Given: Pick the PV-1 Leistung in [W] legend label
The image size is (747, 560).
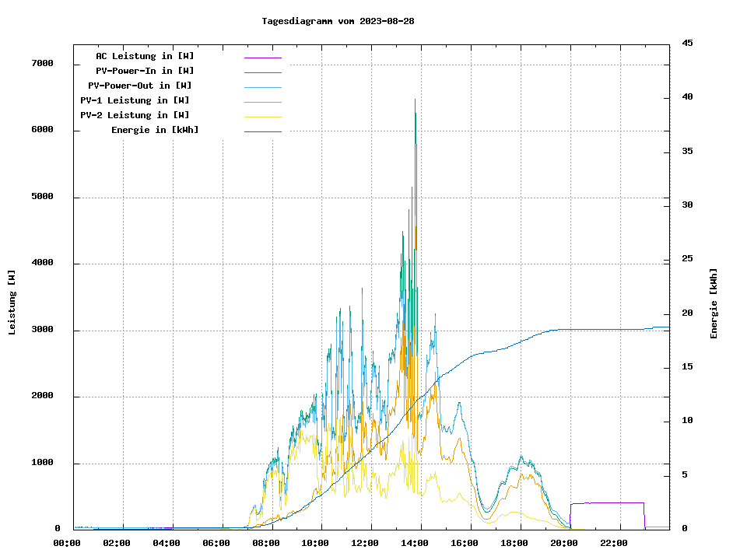Looking at the screenshot, I should pos(135,100).
